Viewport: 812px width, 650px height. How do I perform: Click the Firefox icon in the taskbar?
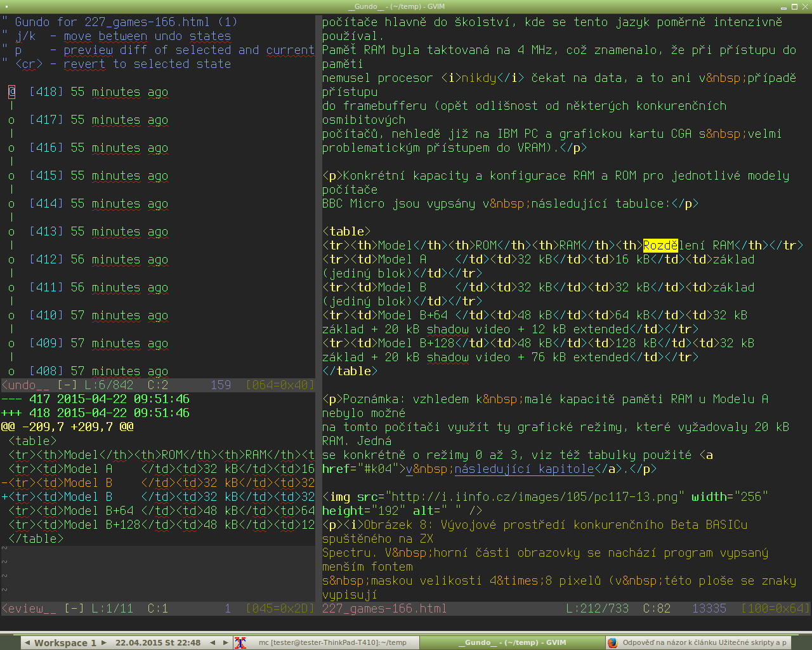click(x=612, y=642)
